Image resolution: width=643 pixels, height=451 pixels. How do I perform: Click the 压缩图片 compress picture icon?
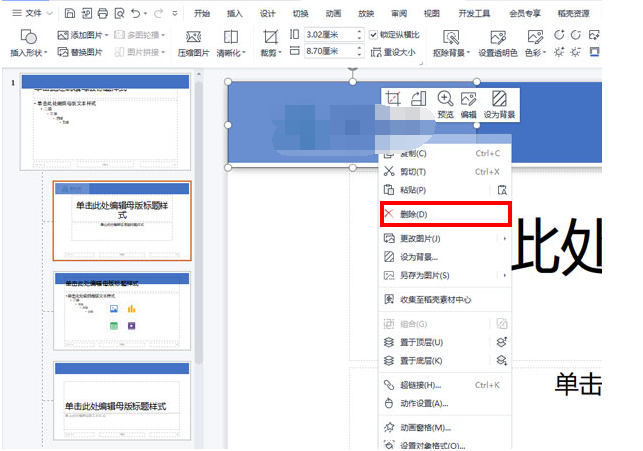193,37
